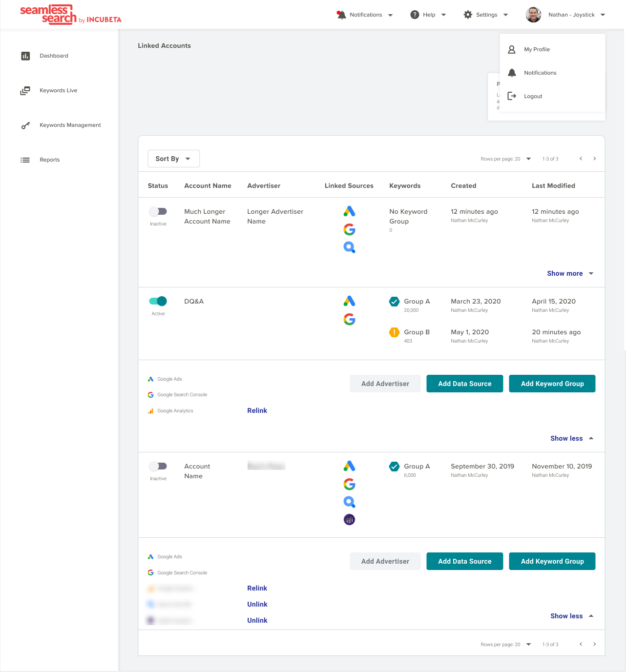The width and height of the screenshot is (626, 672).
Task: Enable the inactive Account Name account
Action: click(x=158, y=466)
